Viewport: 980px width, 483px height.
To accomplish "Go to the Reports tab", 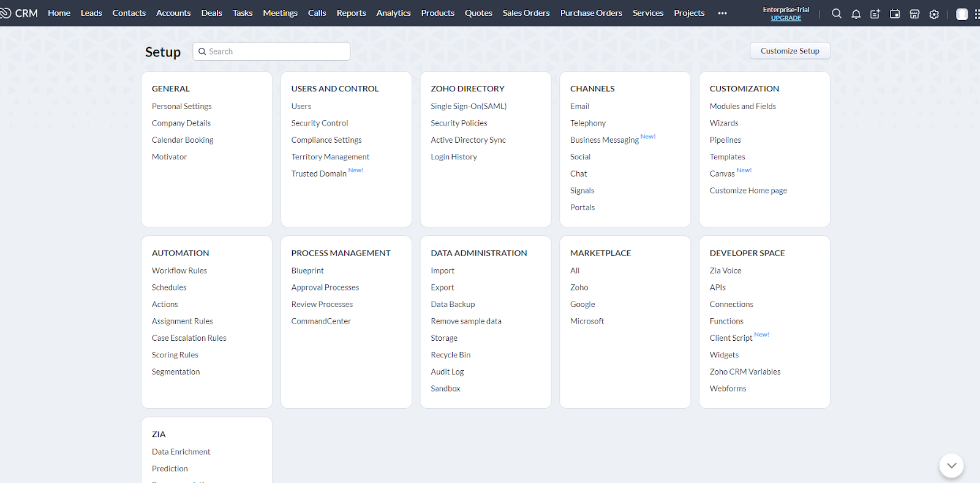I will click(351, 13).
